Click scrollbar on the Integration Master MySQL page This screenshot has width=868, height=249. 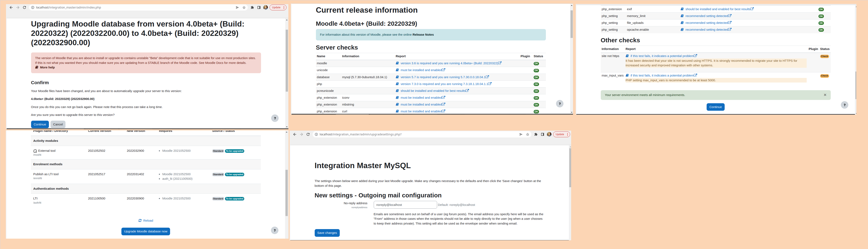coord(570,168)
